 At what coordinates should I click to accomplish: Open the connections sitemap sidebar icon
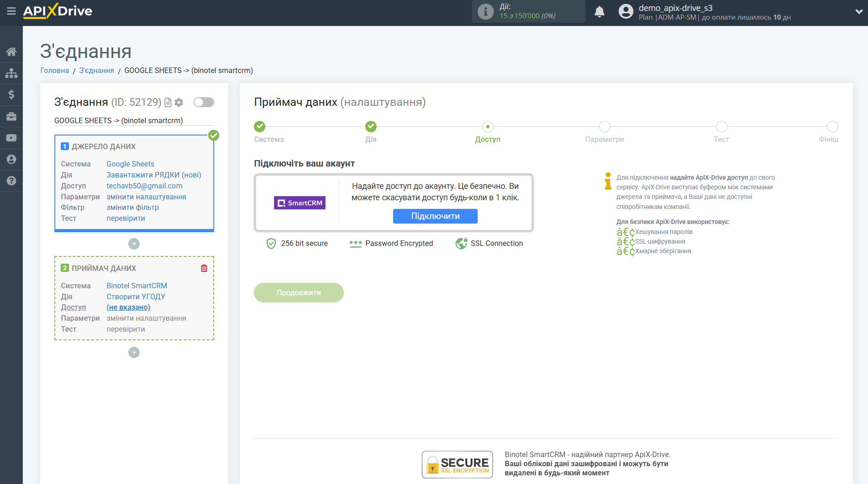(x=11, y=73)
